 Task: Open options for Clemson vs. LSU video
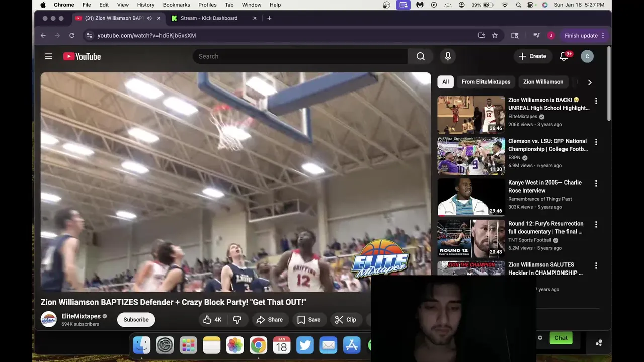596,142
